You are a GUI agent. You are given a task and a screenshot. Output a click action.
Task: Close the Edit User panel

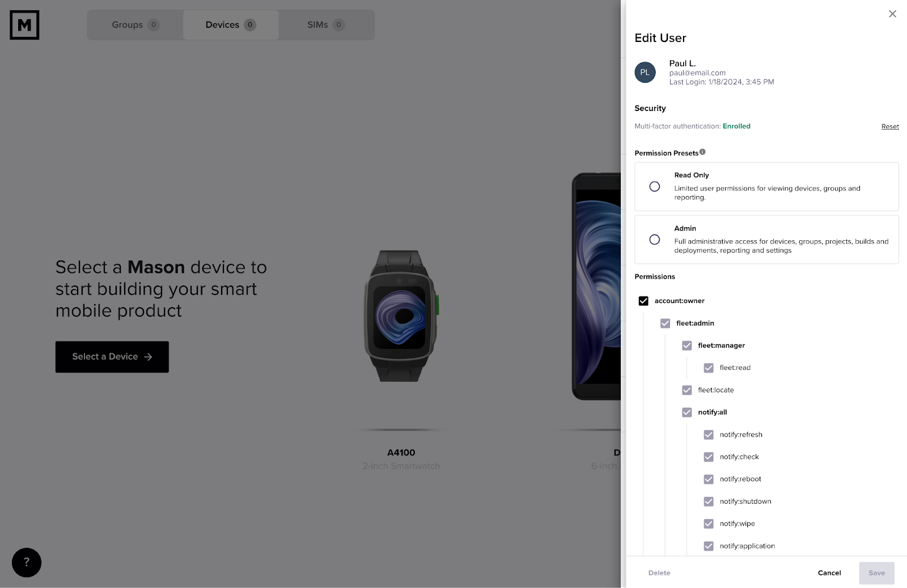pyautogui.click(x=892, y=14)
